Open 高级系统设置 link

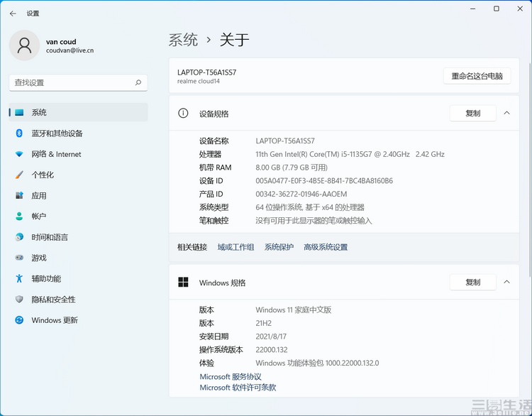[326, 247]
